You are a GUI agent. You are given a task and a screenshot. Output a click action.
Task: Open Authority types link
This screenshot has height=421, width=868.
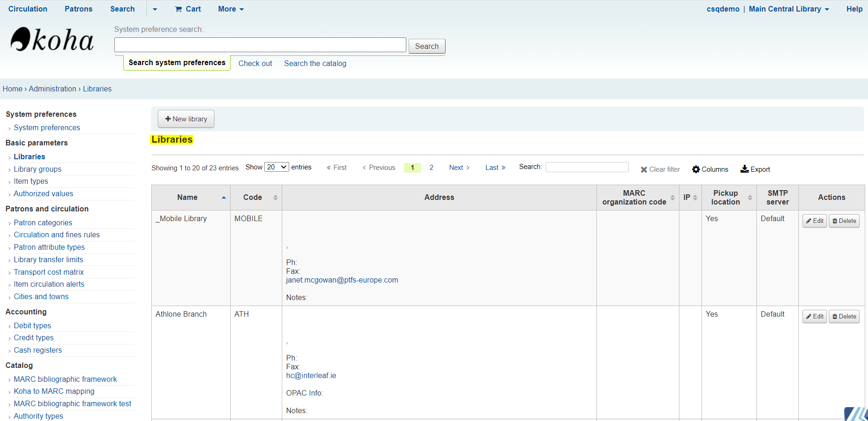[38, 416]
